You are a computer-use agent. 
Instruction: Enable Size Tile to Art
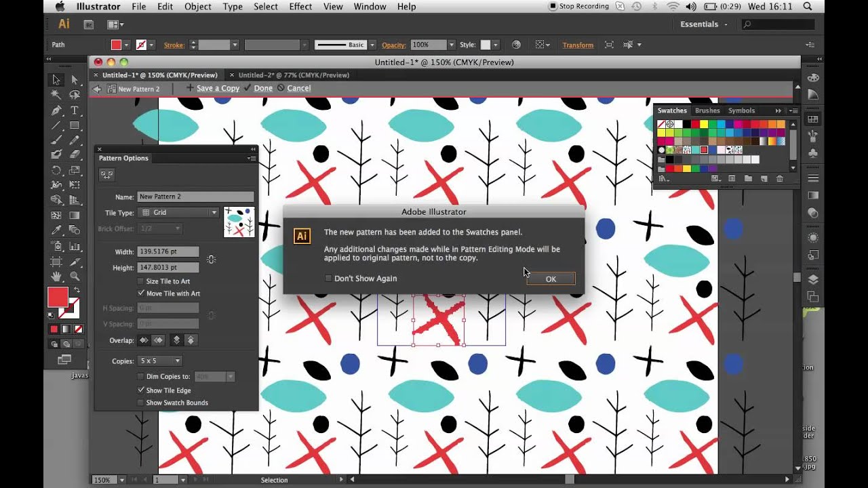141,281
